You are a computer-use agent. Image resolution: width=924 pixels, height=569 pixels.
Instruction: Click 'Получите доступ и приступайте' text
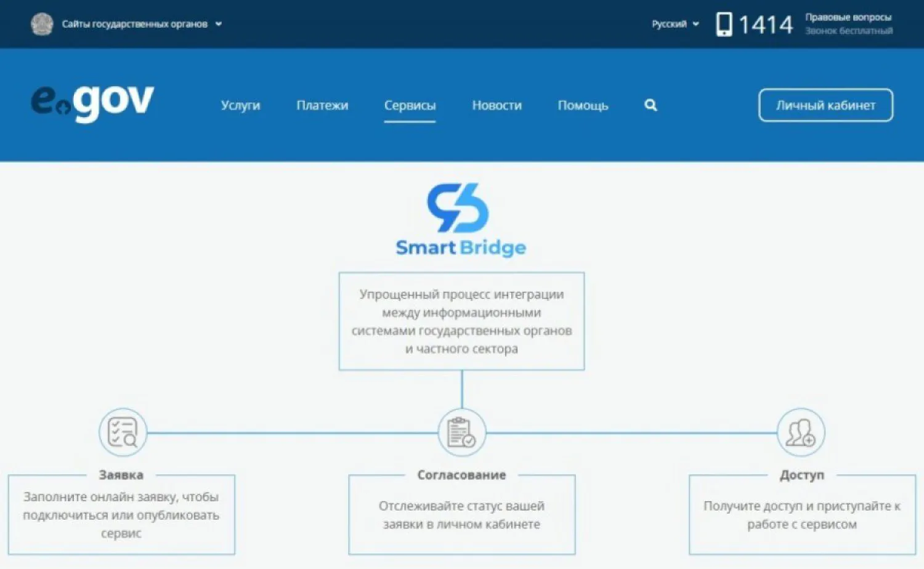pyautogui.click(x=801, y=515)
